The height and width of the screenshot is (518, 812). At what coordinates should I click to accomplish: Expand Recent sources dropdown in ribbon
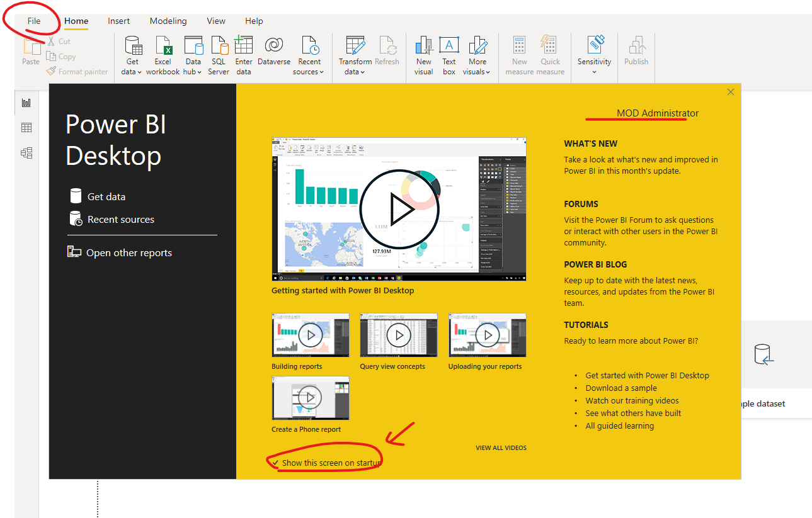(309, 55)
